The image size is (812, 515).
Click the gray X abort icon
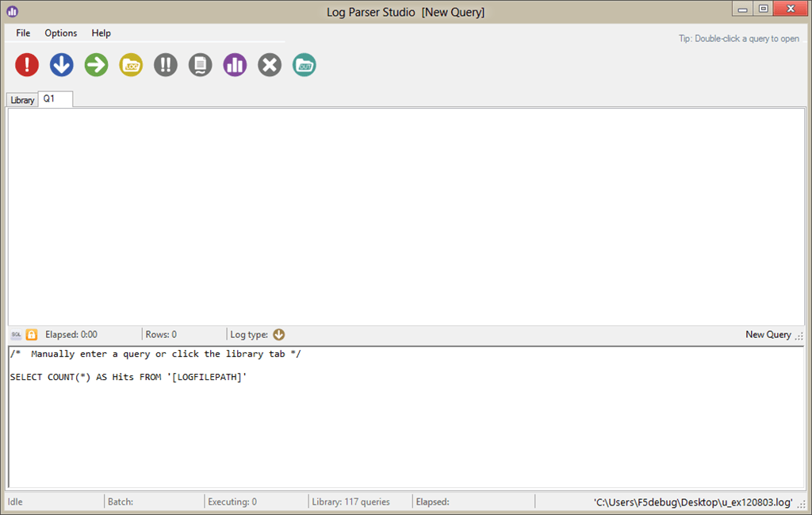270,65
